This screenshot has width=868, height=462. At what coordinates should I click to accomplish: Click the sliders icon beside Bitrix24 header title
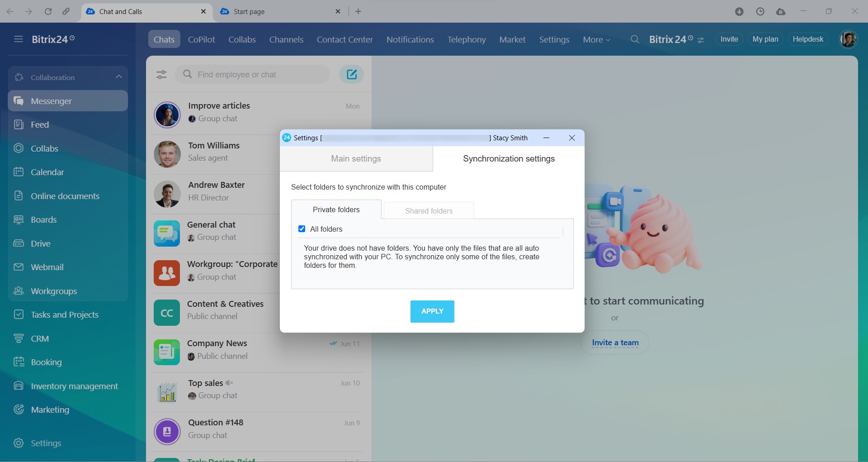tap(701, 40)
